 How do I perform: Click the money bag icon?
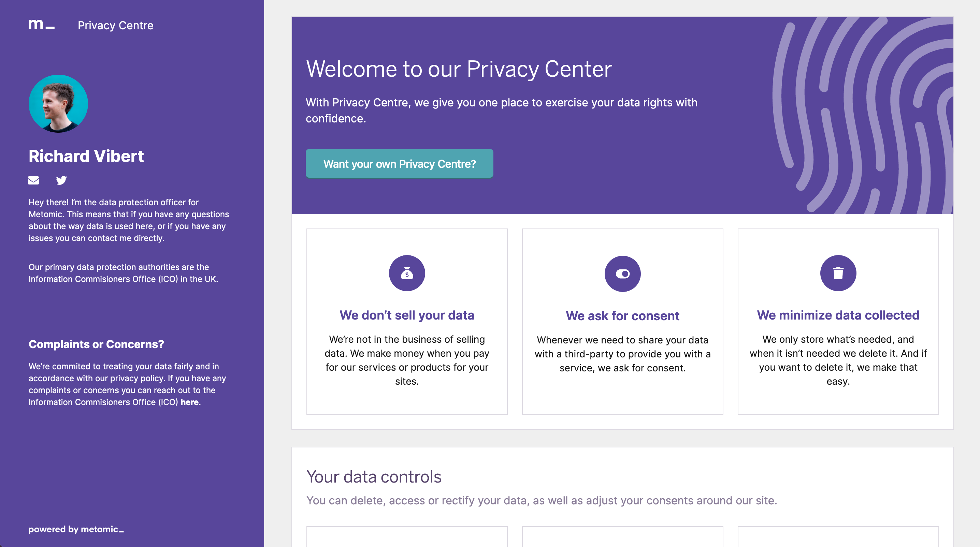click(x=407, y=273)
